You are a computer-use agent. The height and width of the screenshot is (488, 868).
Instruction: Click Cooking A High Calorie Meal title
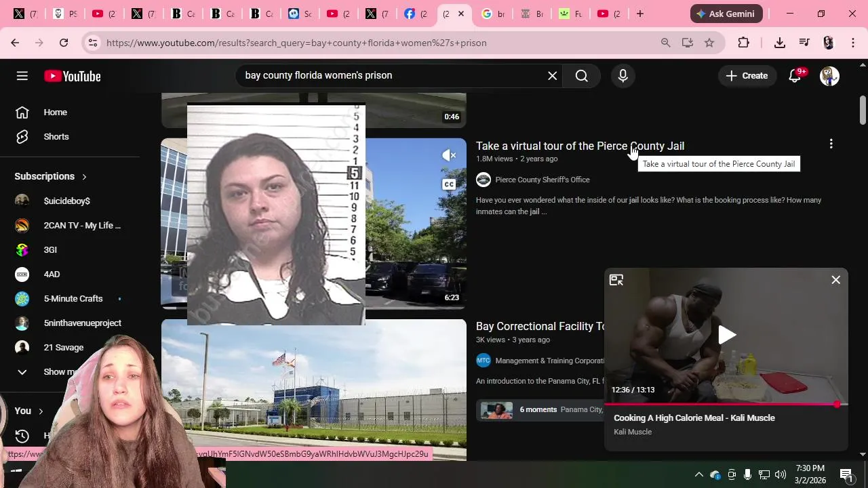pos(694,418)
